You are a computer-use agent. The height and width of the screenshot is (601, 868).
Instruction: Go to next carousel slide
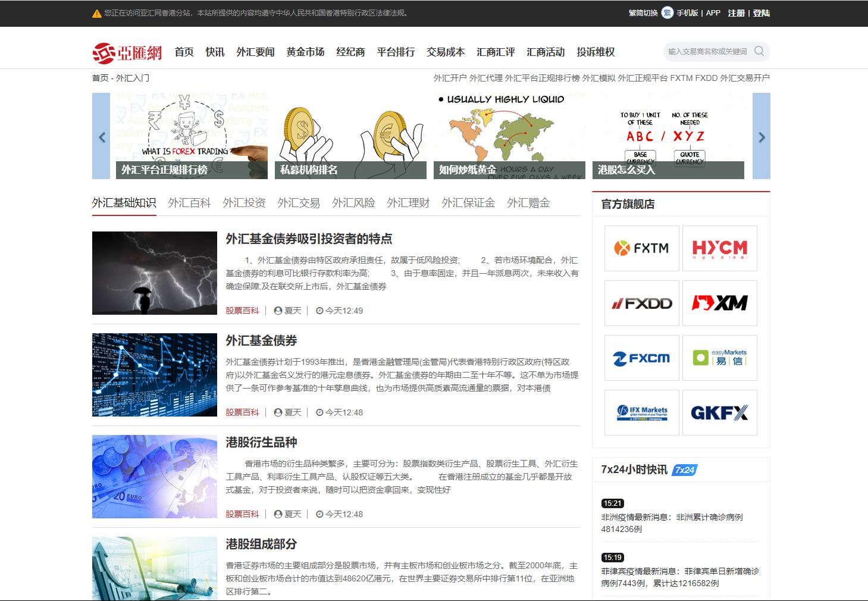click(761, 136)
